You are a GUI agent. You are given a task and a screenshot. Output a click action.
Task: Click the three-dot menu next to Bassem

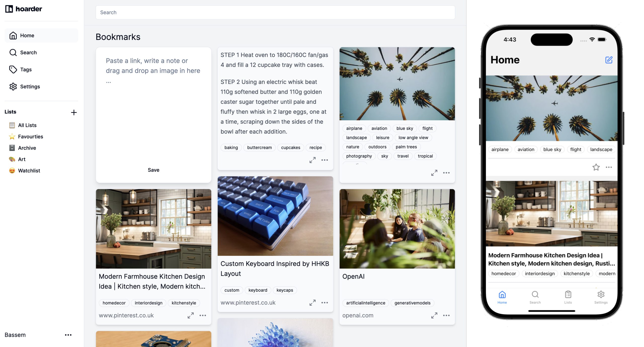tap(68, 335)
